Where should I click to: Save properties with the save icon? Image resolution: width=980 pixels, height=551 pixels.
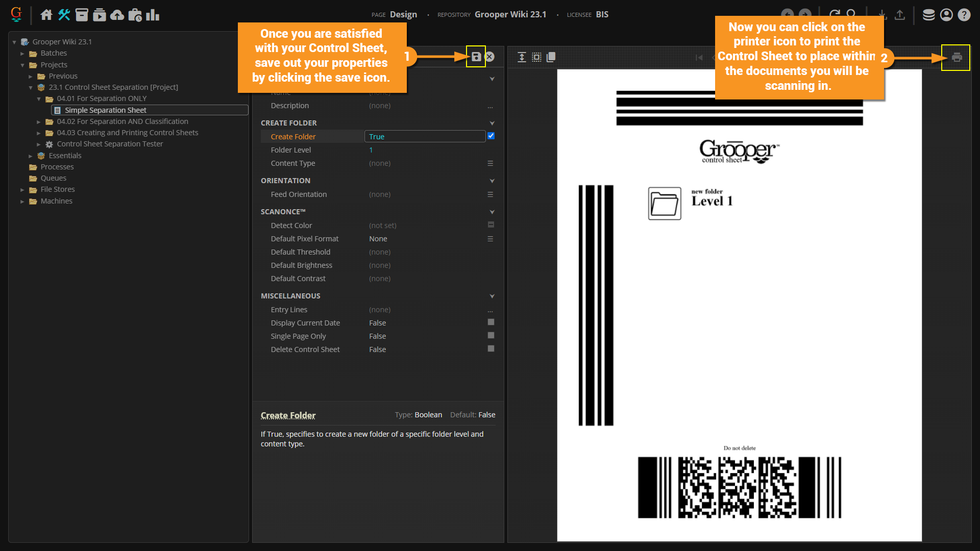(476, 57)
